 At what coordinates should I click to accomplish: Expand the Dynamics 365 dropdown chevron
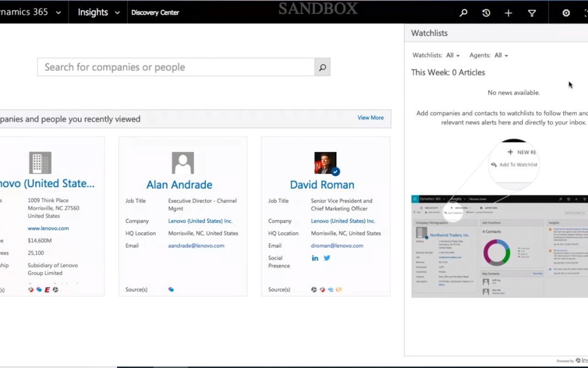pos(58,13)
